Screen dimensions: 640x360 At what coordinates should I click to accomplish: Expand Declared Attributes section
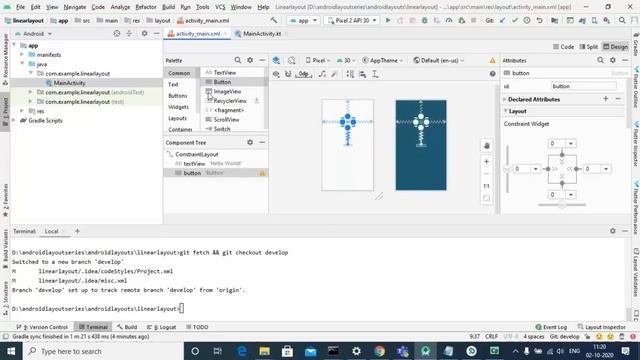pos(505,99)
